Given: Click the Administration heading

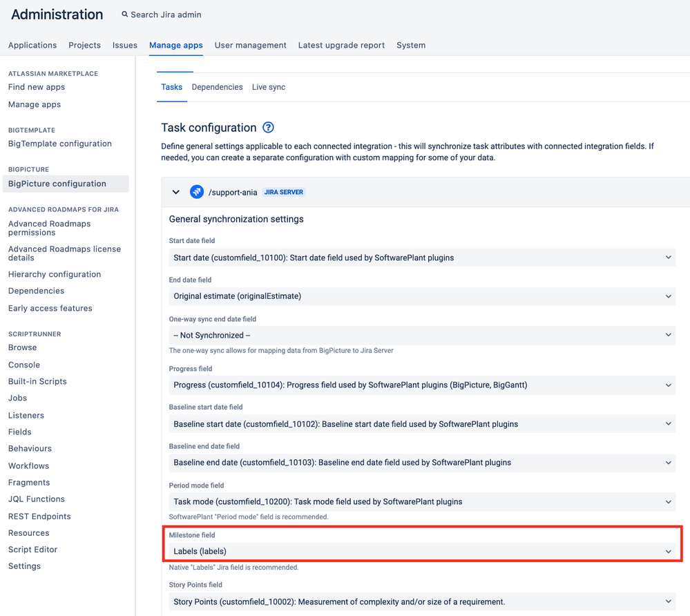Looking at the screenshot, I should (x=57, y=15).
